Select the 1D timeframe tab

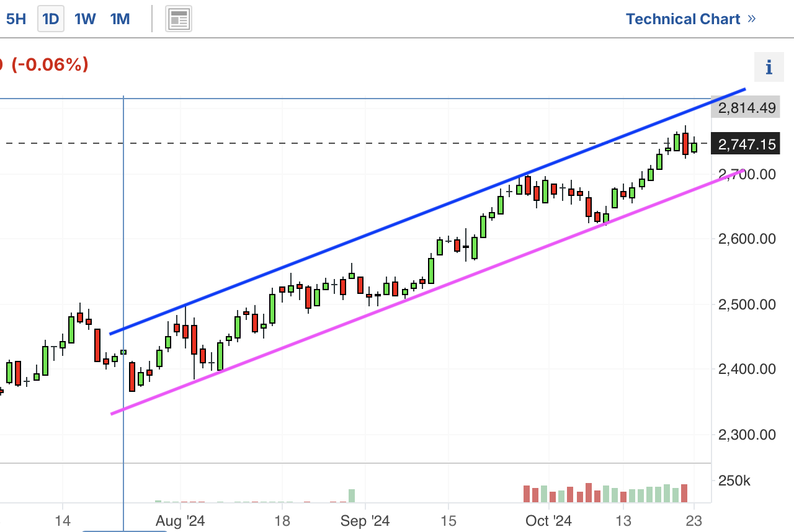50,19
